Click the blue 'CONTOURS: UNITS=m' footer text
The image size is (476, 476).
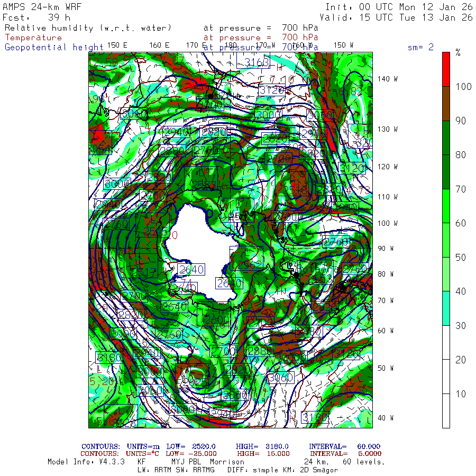pyautogui.click(x=121, y=446)
